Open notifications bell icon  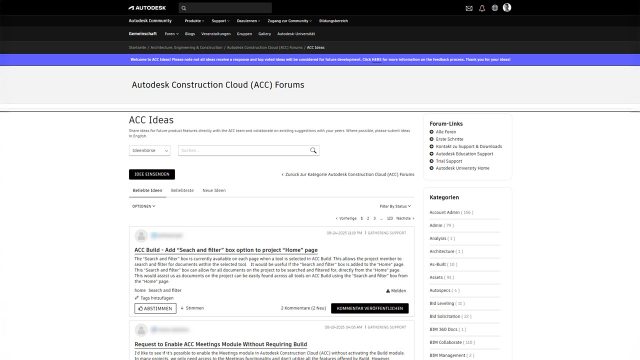tap(482, 8)
